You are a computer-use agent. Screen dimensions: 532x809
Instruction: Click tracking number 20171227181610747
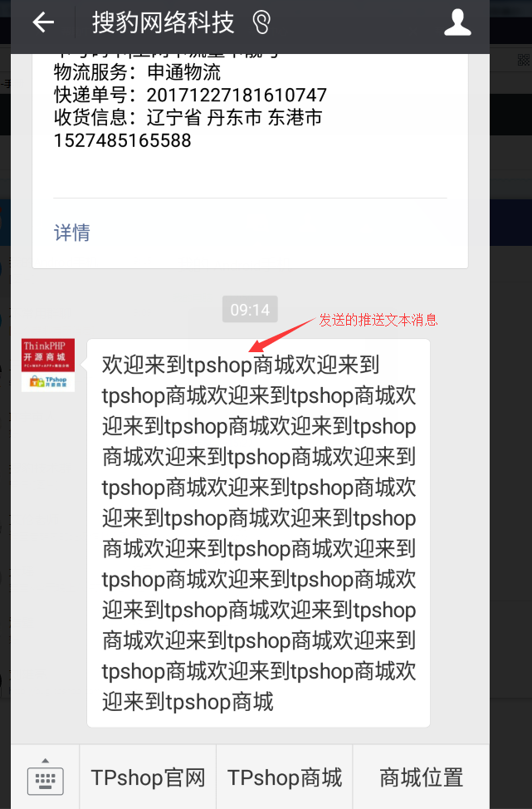tap(237, 95)
